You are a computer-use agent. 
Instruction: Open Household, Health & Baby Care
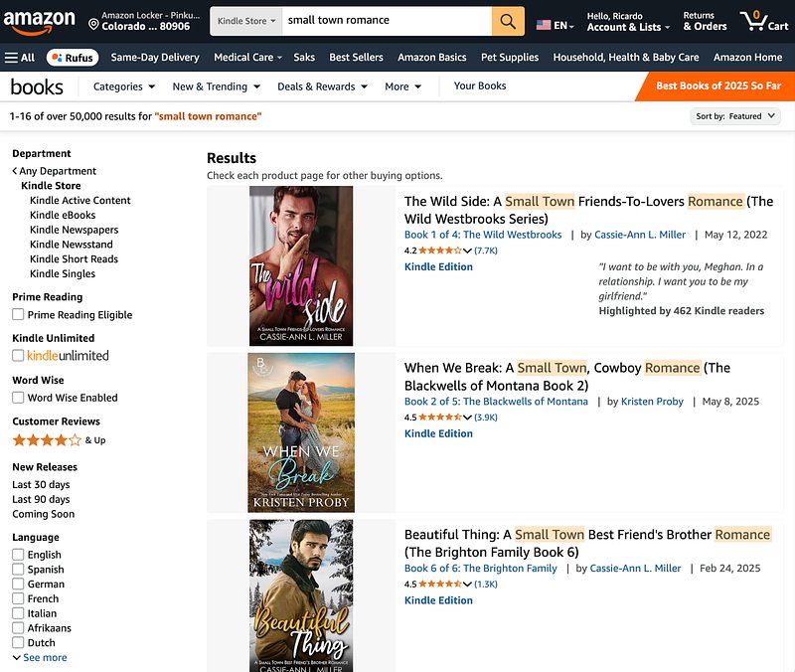(x=626, y=58)
